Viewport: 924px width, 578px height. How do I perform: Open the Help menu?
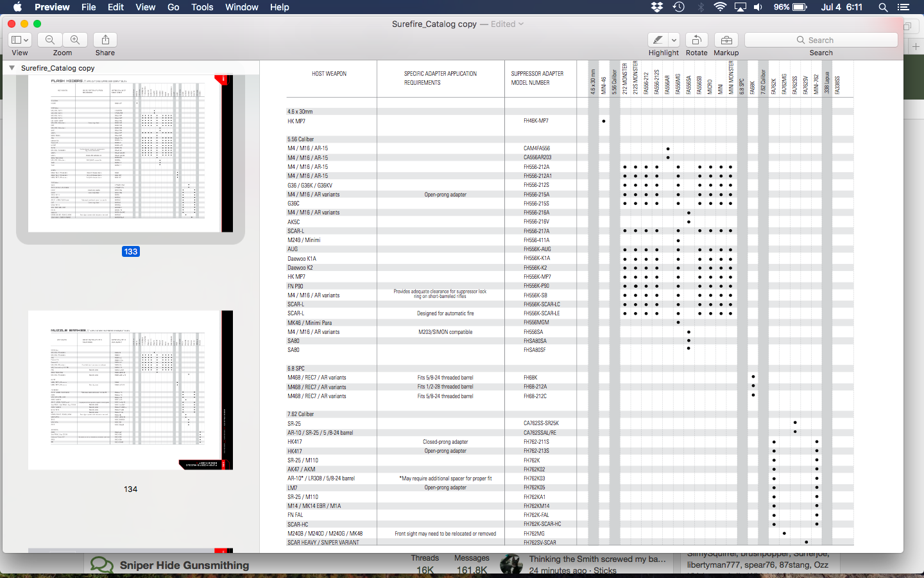point(279,7)
